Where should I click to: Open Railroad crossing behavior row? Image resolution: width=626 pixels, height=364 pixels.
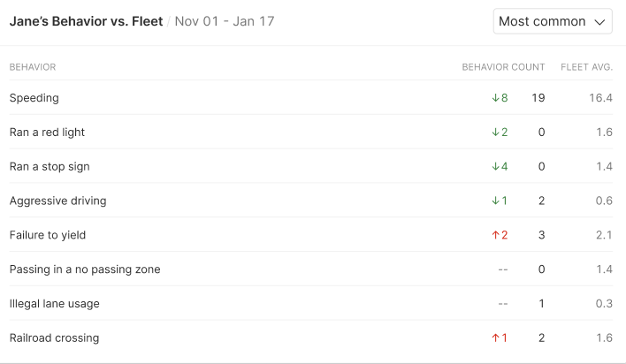point(54,338)
